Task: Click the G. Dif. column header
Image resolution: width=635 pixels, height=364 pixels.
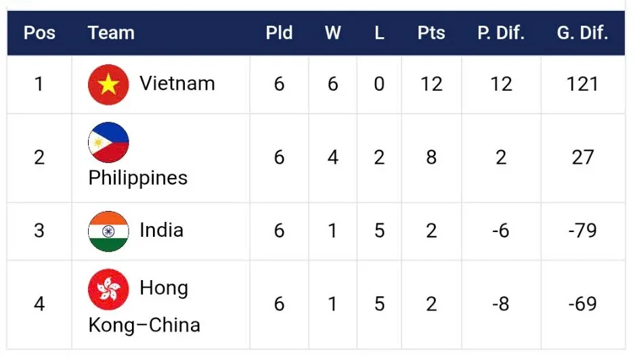Action: [x=582, y=33]
